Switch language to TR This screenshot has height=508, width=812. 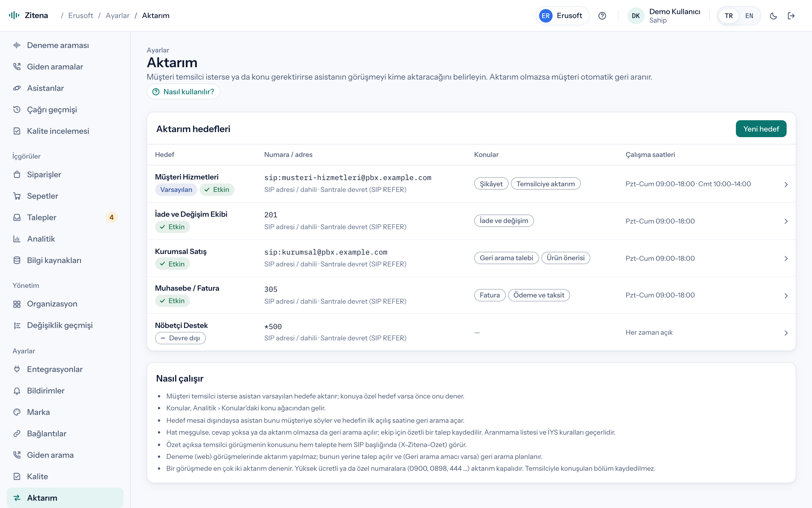pyautogui.click(x=729, y=16)
